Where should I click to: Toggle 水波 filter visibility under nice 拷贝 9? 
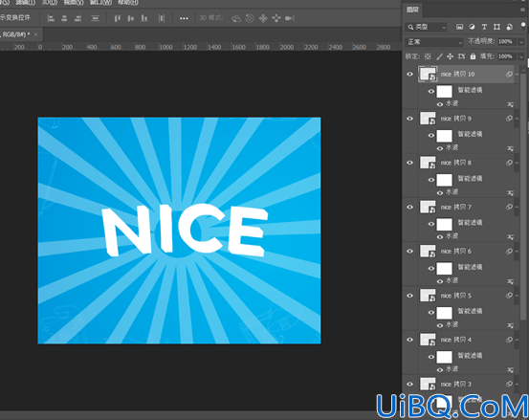[x=440, y=148]
